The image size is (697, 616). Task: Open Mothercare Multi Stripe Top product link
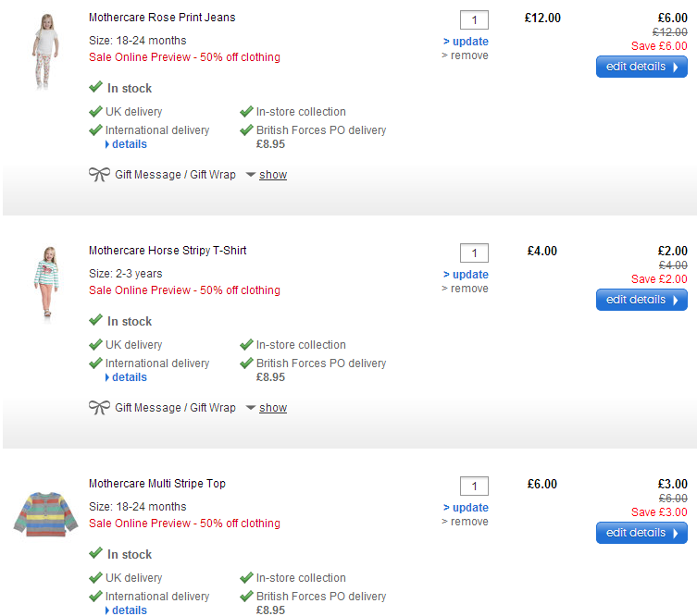pos(156,484)
